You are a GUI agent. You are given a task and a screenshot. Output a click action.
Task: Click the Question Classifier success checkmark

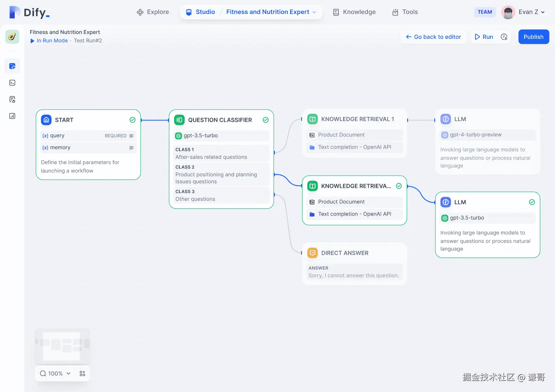(x=266, y=120)
